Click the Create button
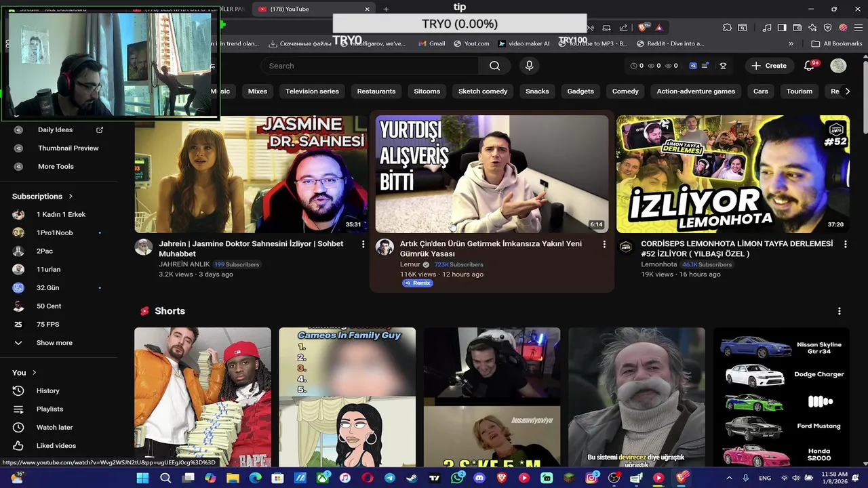 coord(769,66)
